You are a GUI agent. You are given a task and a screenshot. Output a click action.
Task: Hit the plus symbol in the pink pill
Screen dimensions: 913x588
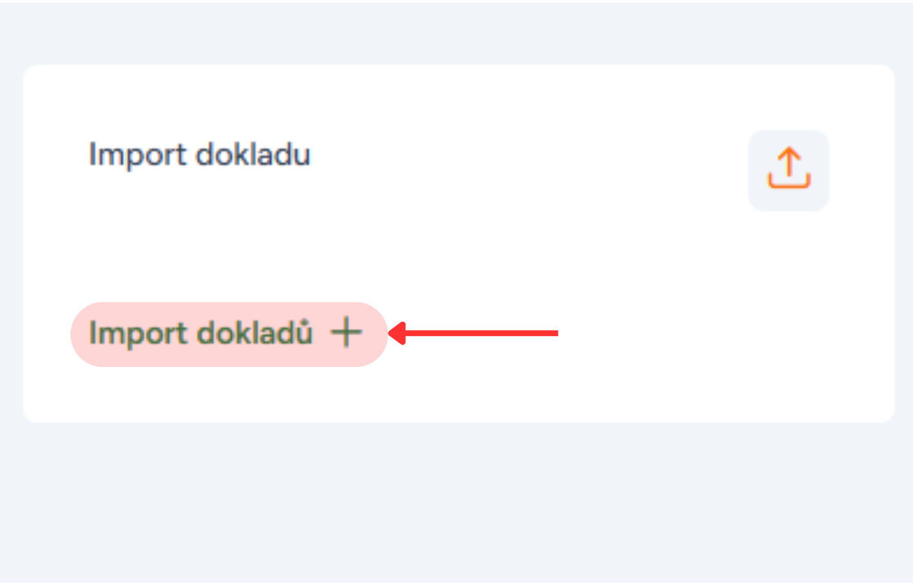coord(346,333)
